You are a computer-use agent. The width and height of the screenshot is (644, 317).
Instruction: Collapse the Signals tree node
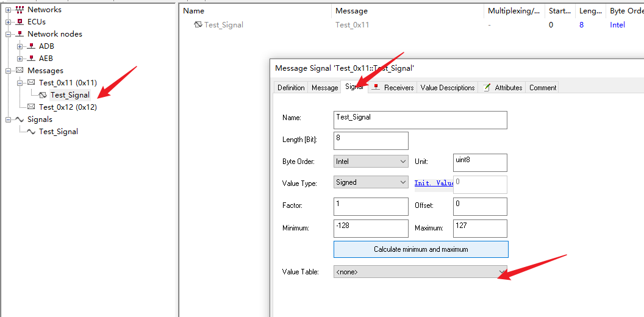(x=8, y=119)
